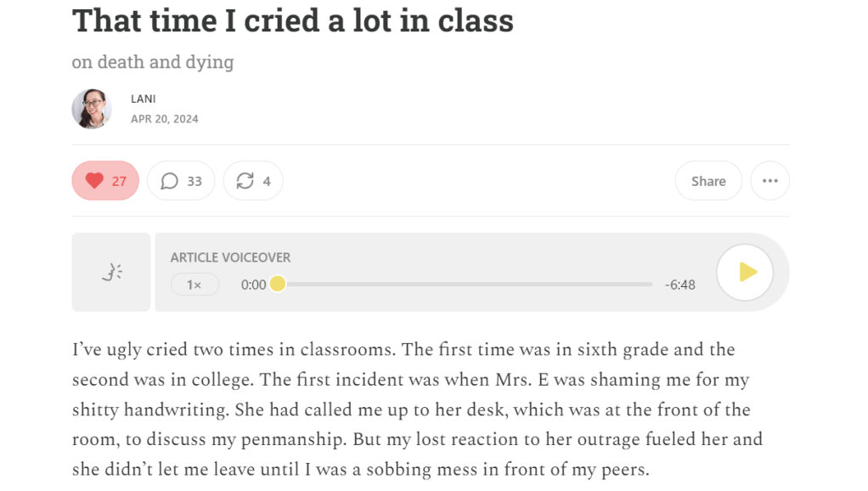This screenshot has width=868, height=491.
Task: Click the Share button
Action: coord(707,181)
